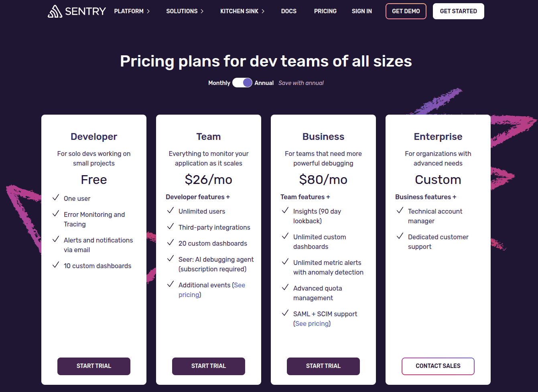
Task: Start trial for the Business plan
Action: click(323, 366)
